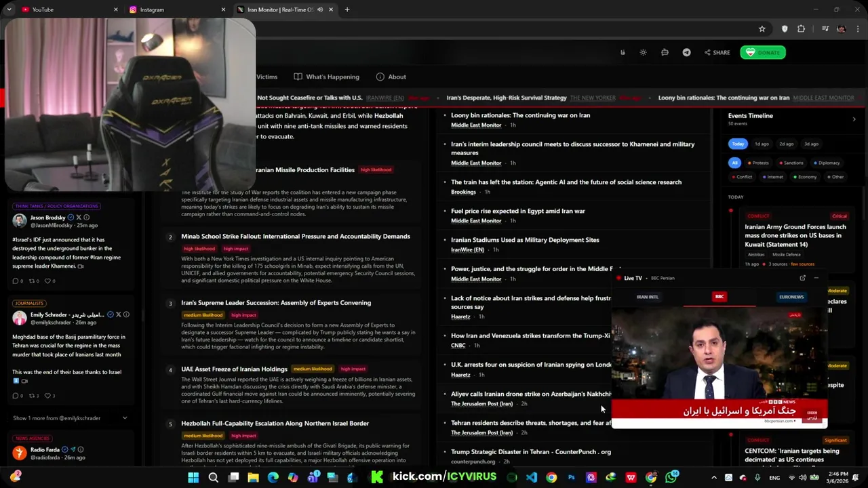The width and height of the screenshot is (868, 488).
Task: Bookmark this page with the star icon
Action: coord(762,28)
